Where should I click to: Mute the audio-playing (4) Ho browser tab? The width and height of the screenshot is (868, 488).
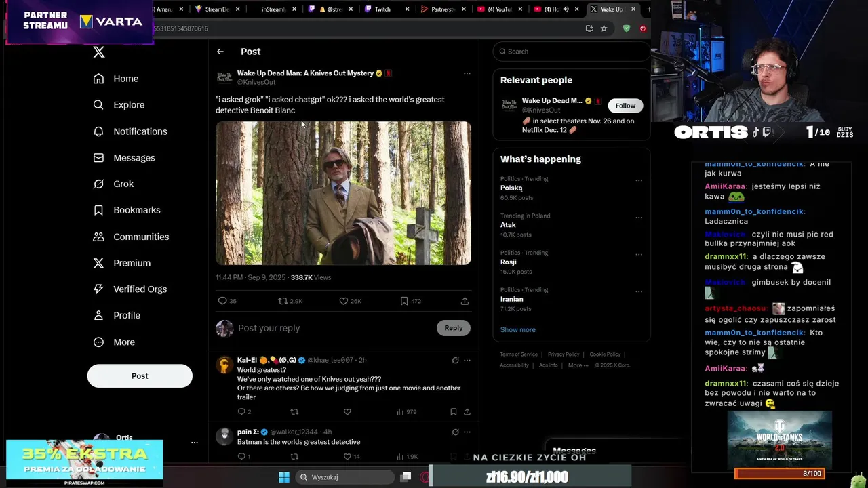(566, 9)
